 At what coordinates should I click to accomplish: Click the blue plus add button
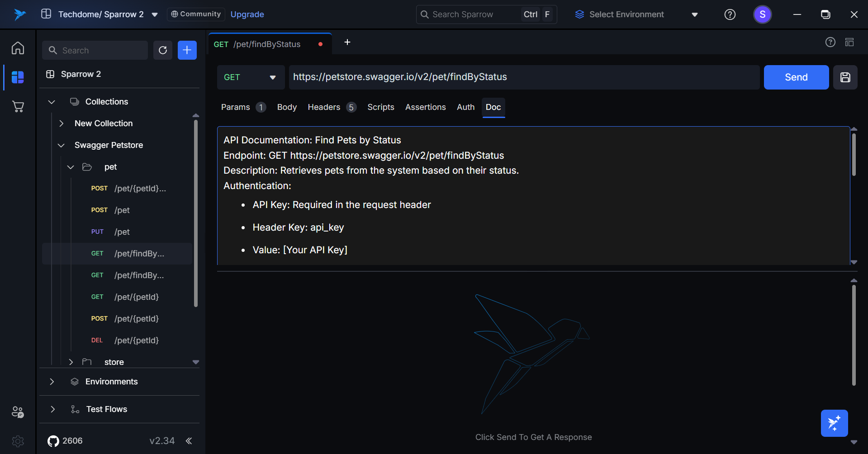tap(187, 50)
